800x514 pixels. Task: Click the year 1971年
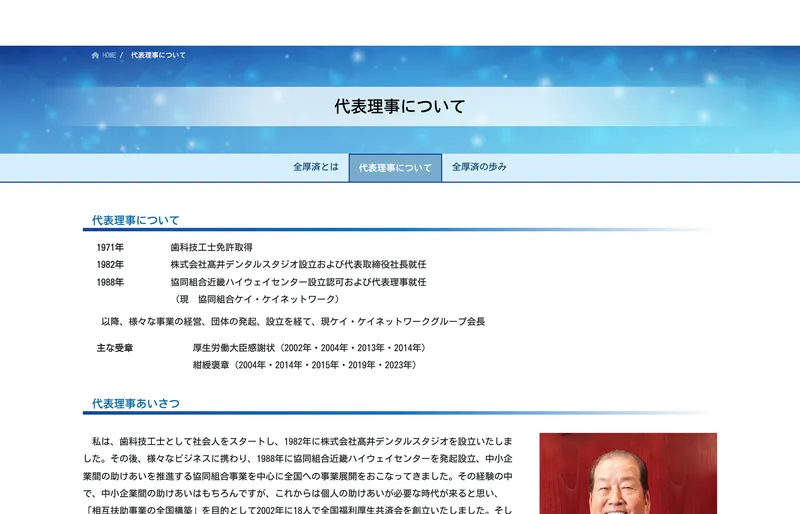coord(110,248)
